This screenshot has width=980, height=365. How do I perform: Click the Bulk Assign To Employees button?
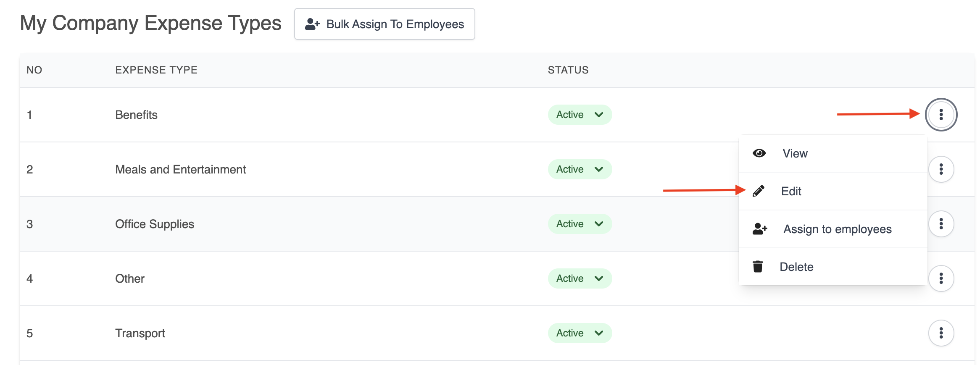tap(385, 24)
